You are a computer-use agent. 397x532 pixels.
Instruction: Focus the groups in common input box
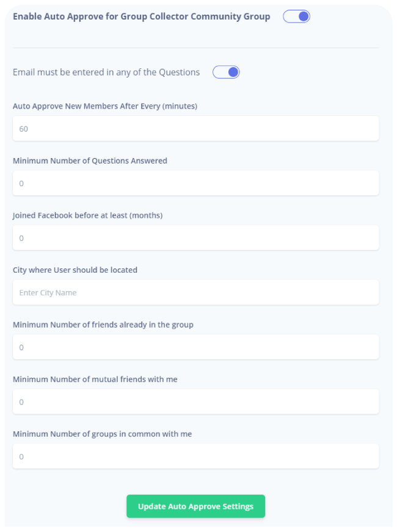[195, 456]
